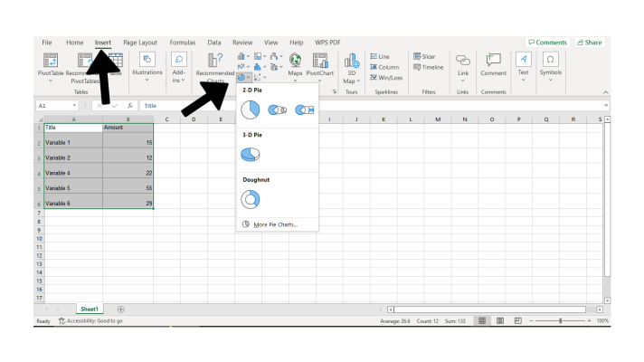
Task: Insert a Line sparkline
Action: [x=380, y=56]
